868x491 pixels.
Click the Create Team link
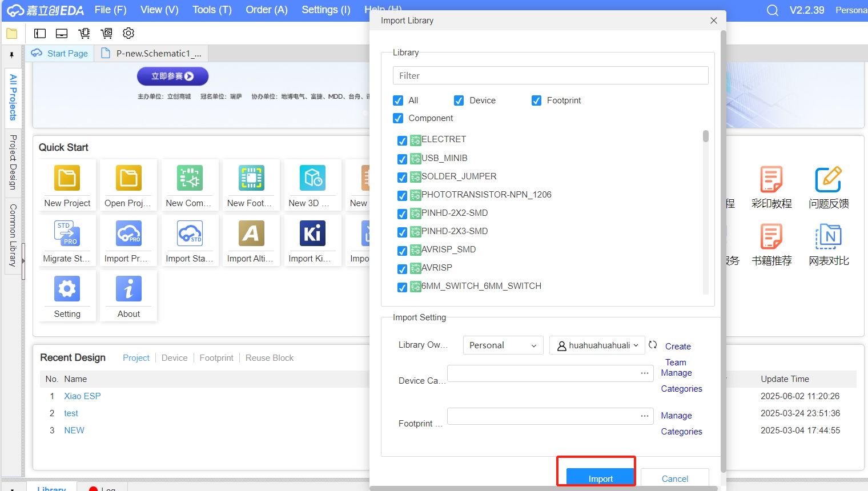[x=677, y=354]
